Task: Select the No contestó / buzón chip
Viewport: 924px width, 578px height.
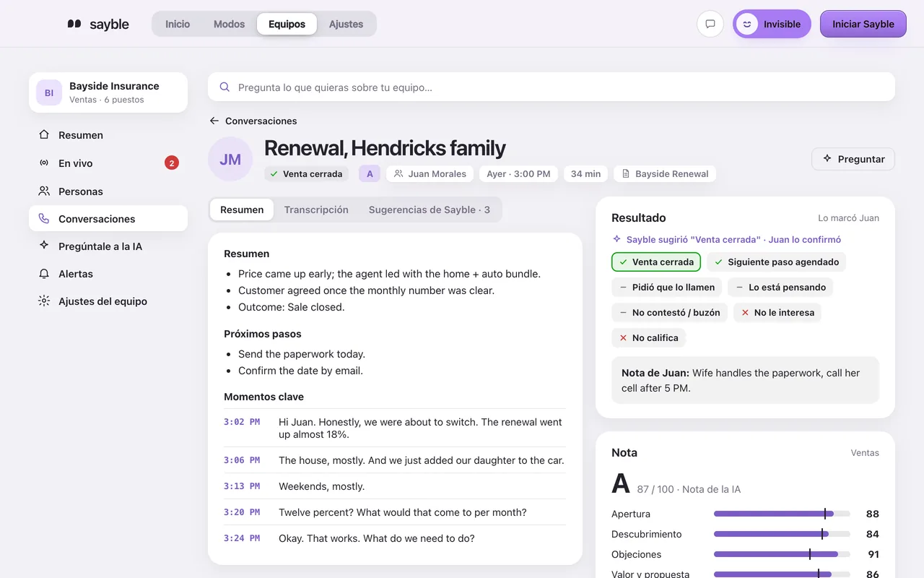Action: point(669,312)
